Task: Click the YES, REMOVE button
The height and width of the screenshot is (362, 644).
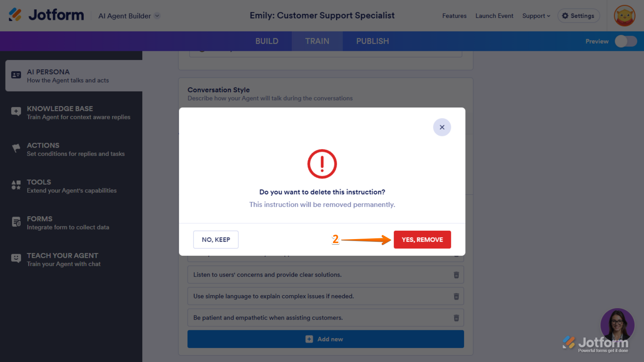Action: tap(422, 239)
